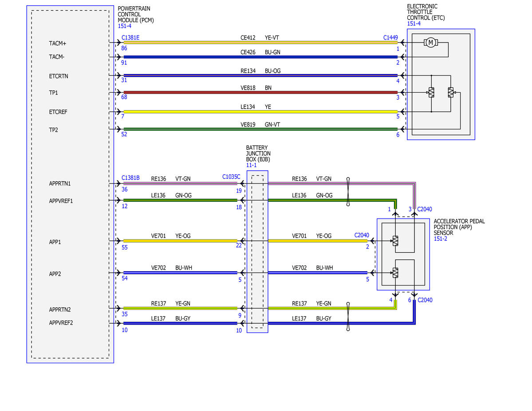Click the APP2 potentiometer symbol in sensor
This screenshot has width=532, height=411.
[x=395, y=273]
